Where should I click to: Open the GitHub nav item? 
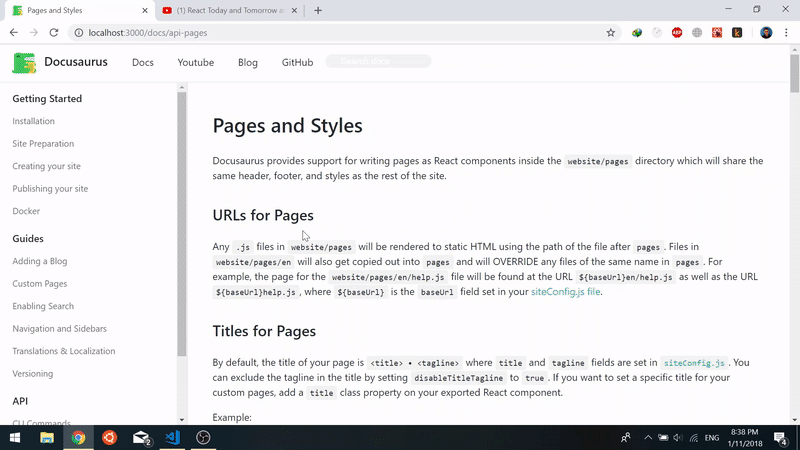pos(297,62)
